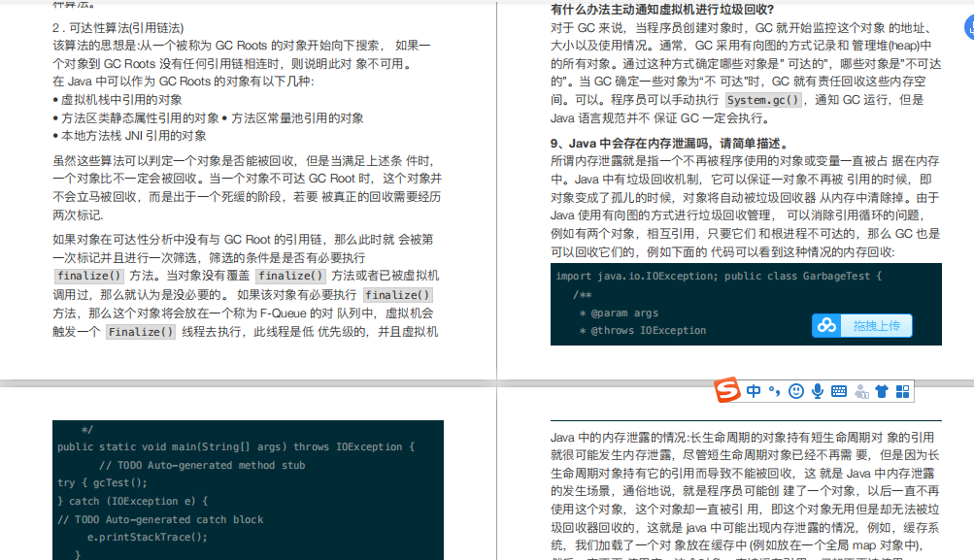The width and height of the screenshot is (974, 560).
Task: Click the heading 2 . 可达性算法(引用链法)
Action: point(118,28)
